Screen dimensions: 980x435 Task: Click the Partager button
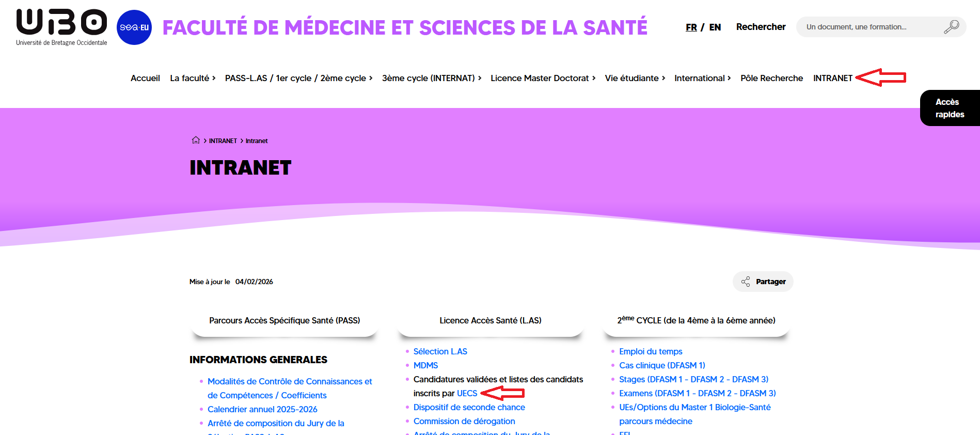coord(763,282)
